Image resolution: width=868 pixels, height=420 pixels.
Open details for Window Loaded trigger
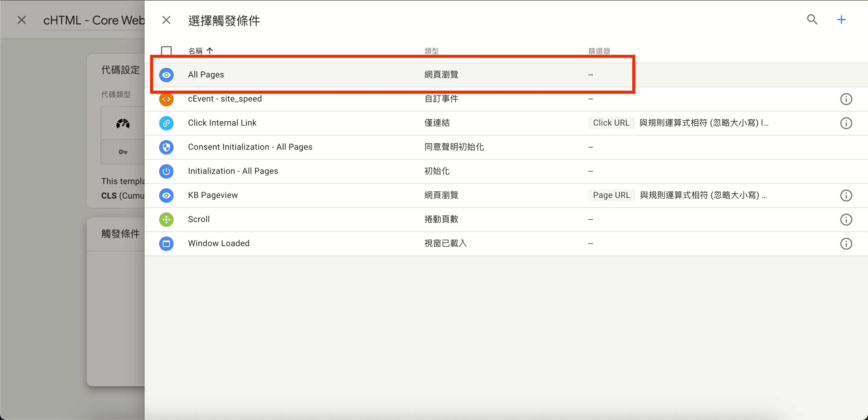(219, 243)
